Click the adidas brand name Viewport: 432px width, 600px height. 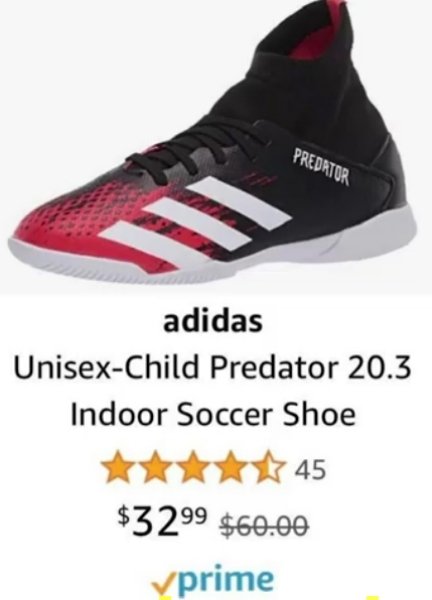click(x=213, y=321)
